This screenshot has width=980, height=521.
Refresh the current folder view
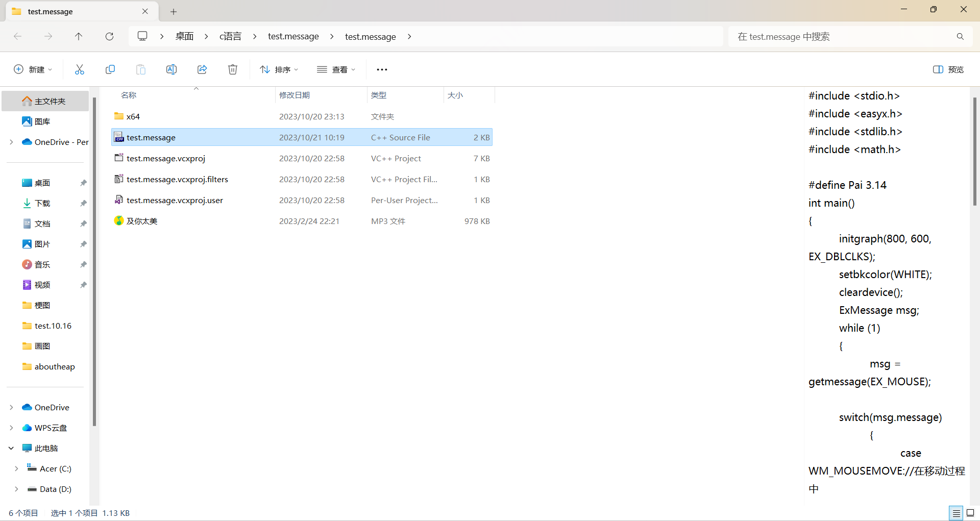tap(109, 36)
